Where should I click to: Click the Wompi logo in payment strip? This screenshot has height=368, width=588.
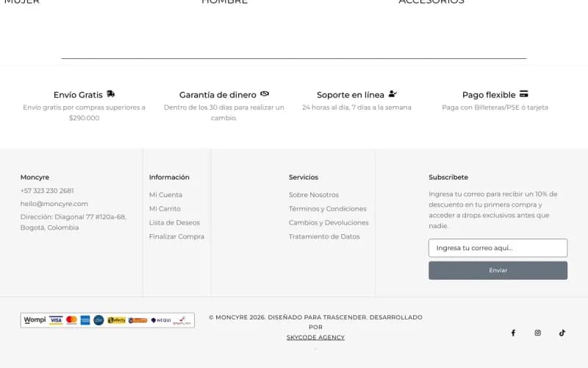click(35, 320)
